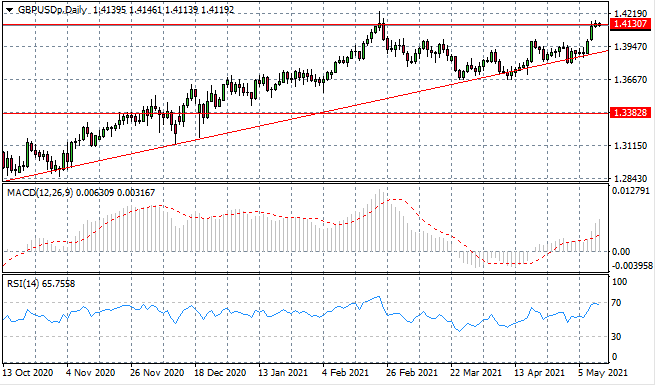Image resolution: width=655 pixels, height=385 pixels.
Task: Click the RSI 70 level label
Action: point(616,302)
